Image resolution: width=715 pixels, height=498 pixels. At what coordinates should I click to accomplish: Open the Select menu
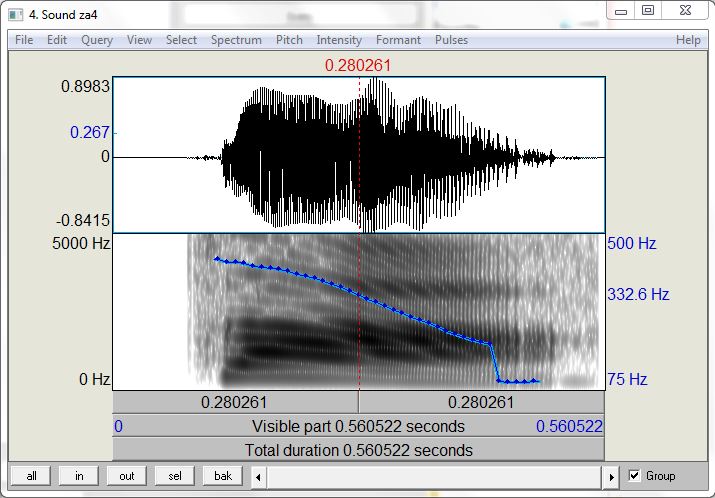(181, 40)
